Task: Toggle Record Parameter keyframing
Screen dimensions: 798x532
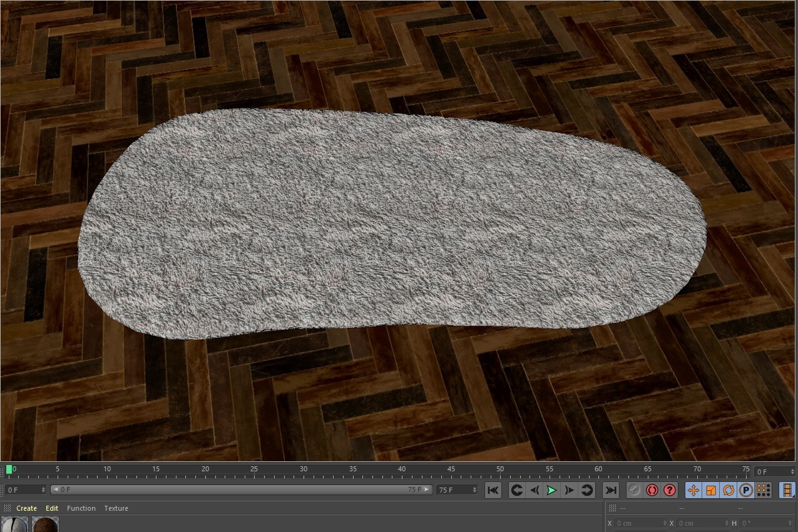Action: [745, 491]
